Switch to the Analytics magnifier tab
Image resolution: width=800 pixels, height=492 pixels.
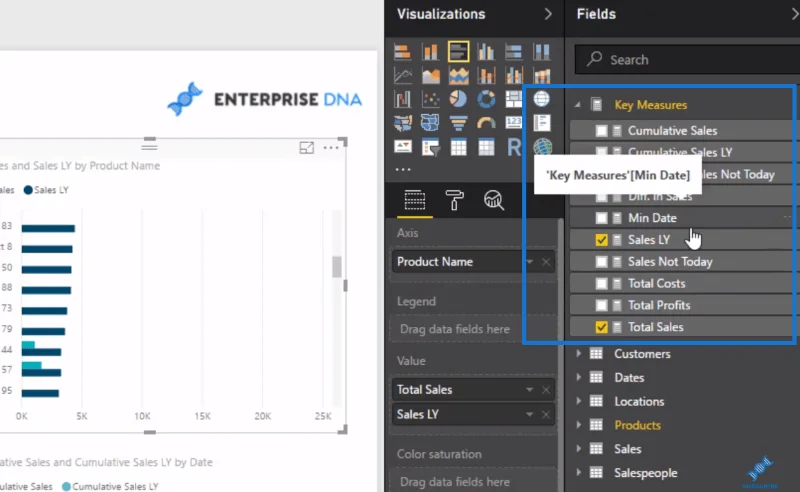[493, 200]
